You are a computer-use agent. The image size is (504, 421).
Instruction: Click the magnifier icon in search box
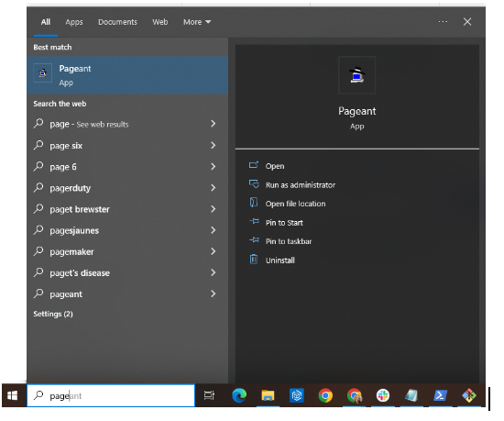pyautogui.click(x=38, y=395)
